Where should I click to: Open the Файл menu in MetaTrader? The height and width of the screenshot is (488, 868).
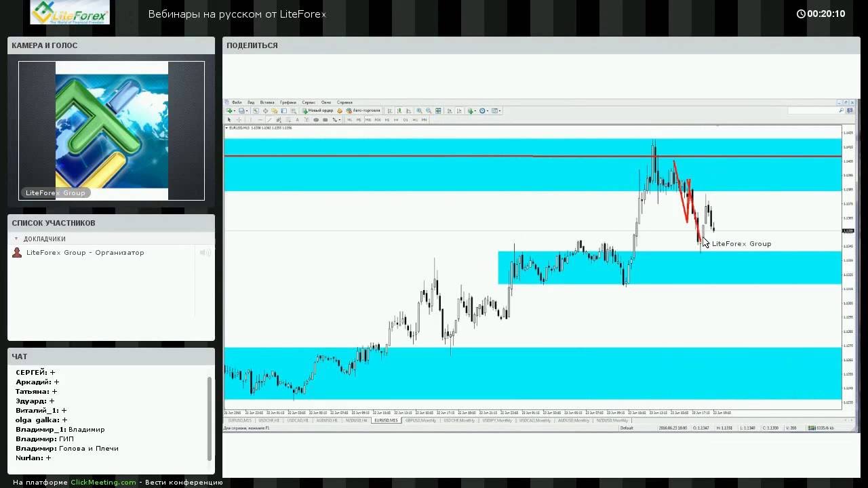coord(237,102)
